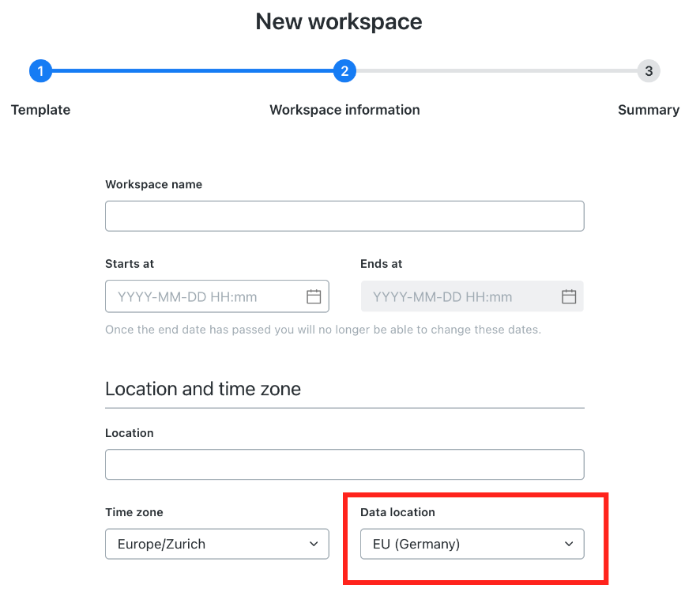The height and width of the screenshot is (592, 700).
Task: Click the Time zone label
Action: (x=134, y=512)
